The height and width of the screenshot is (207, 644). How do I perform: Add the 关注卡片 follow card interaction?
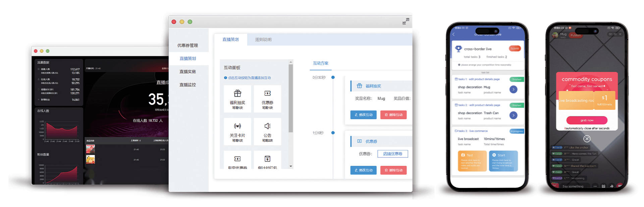(237, 131)
